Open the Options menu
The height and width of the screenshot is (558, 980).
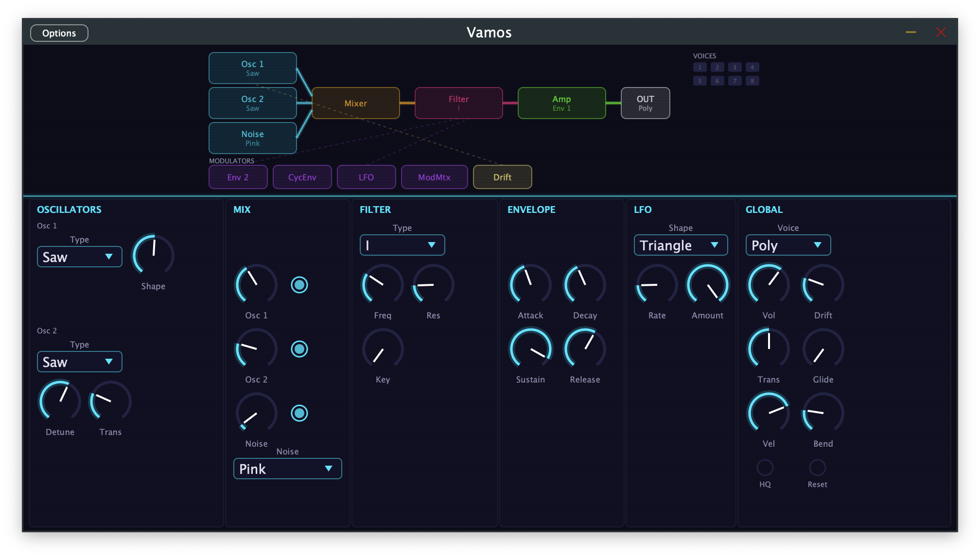click(x=59, y=33)
